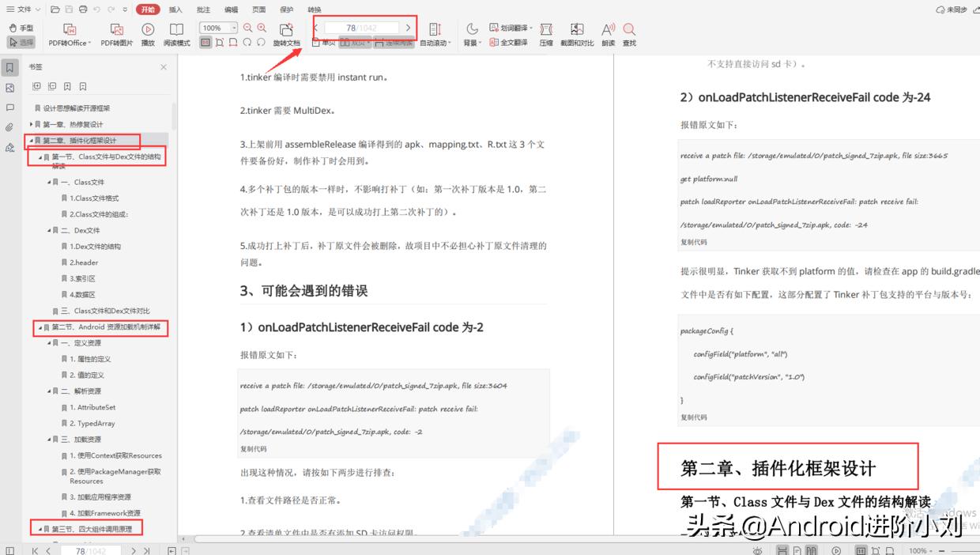
Task: Toggle 单页 single-page view
Action: point(325,43)
